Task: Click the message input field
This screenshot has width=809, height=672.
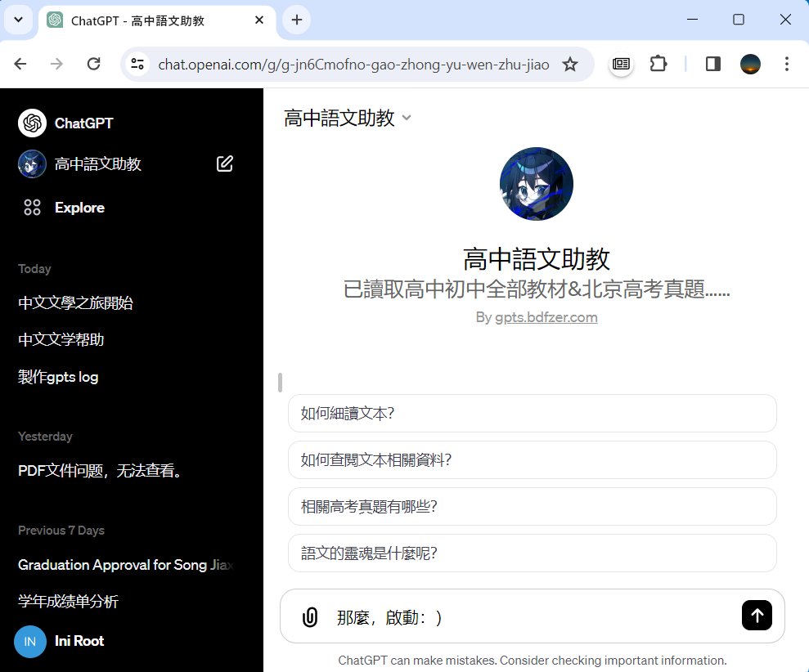Action: click(532, 617)
